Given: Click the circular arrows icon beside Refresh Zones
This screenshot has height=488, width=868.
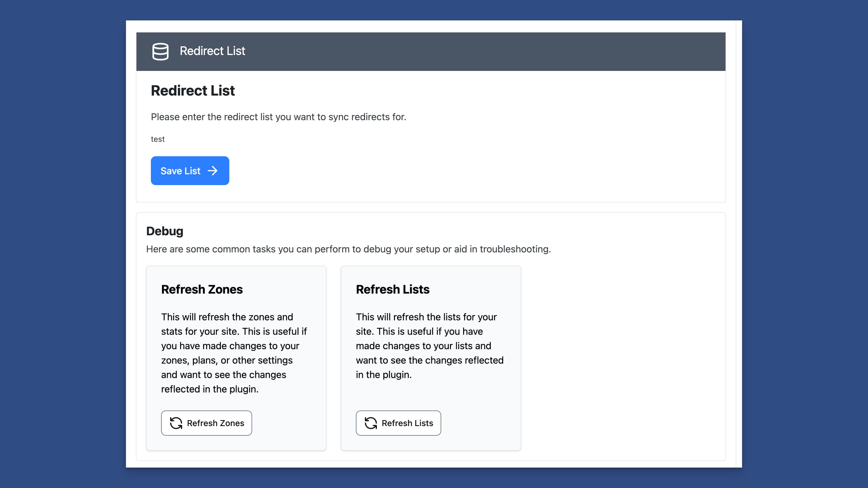Looking at the screenshot, I should pos(176,423).
